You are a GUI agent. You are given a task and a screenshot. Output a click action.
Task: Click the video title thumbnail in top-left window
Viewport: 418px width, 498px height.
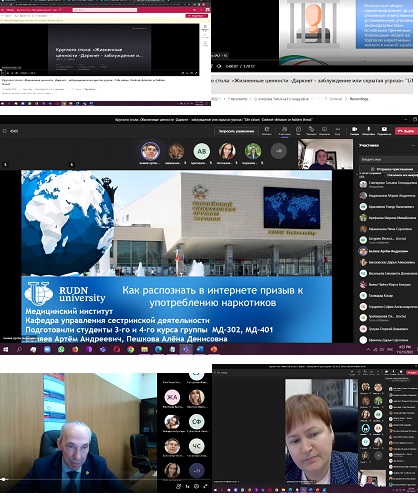tap(100, 50)
